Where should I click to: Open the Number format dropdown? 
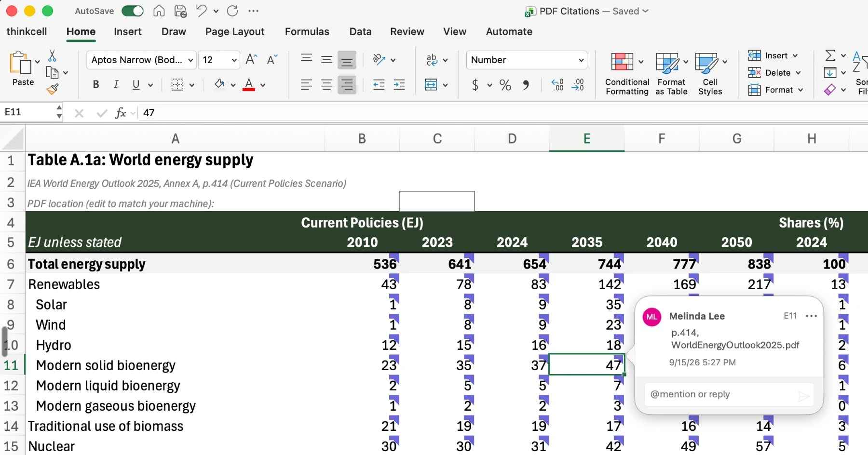tap(527, 60)
